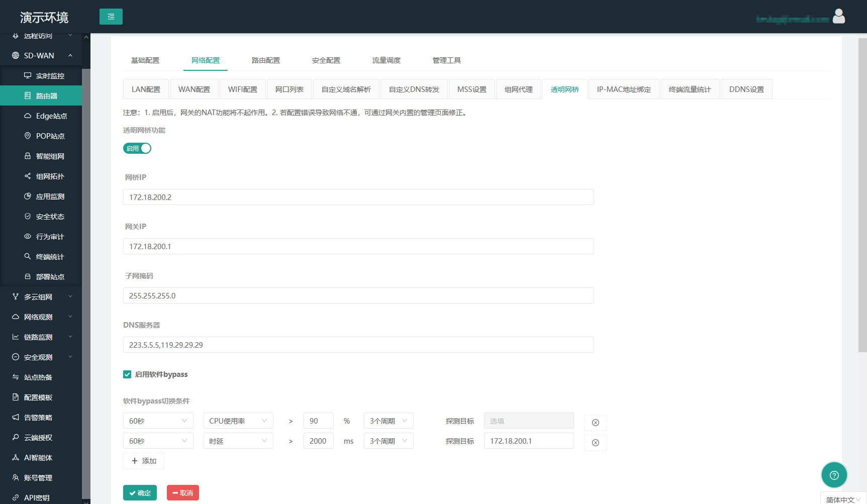The height and width of the screenshot is (504, 867).
Task: Collapse the sidebar with the hamburger button
Action: (x=111, y=17)
